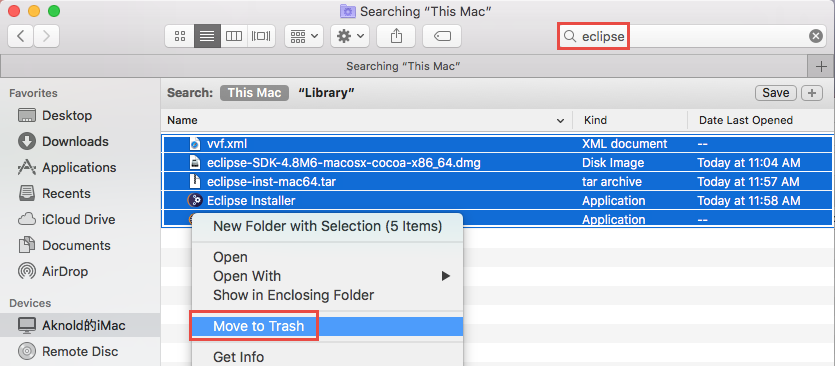Go forward with the right arrow button

click(x=46, y=36)
